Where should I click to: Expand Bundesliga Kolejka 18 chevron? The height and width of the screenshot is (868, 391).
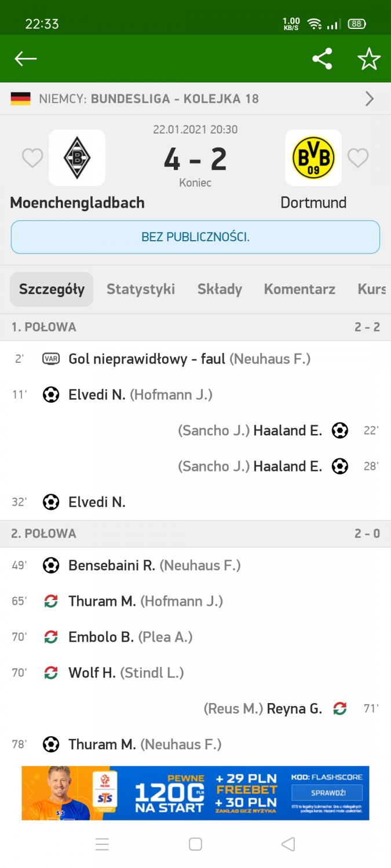pyautogui.click(x=370, y=99)
